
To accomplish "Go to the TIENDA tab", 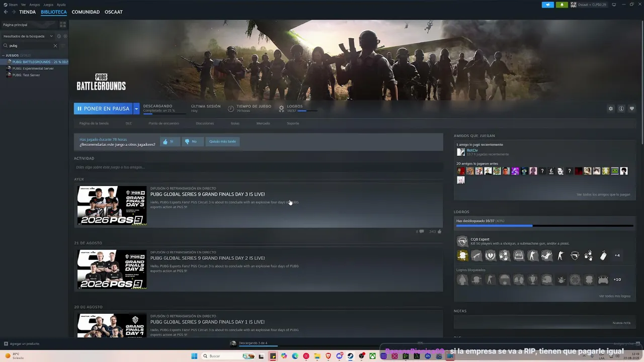I will tap(27, 12).
